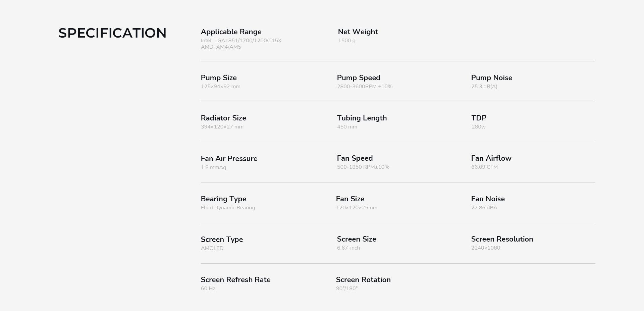The width and height of the screenshot is (644, 311).
Task: Click the Fan Noise label
Action: coord(488,199)
